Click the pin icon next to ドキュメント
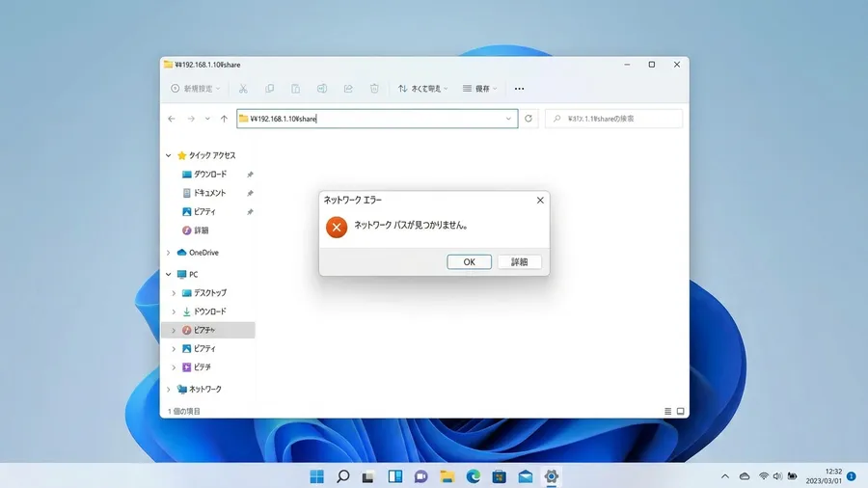This screenshot has height=488, width=868. pos(250,193)
